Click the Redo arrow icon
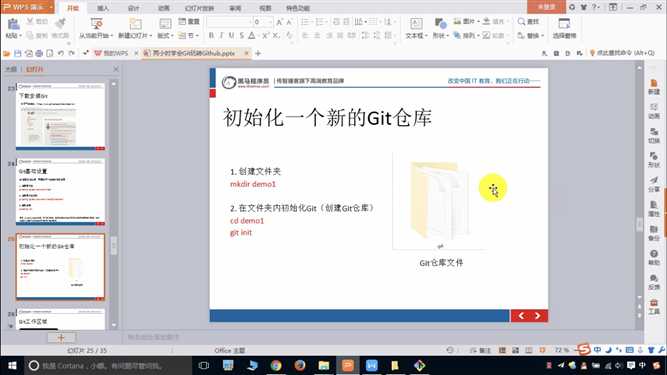 71,54
